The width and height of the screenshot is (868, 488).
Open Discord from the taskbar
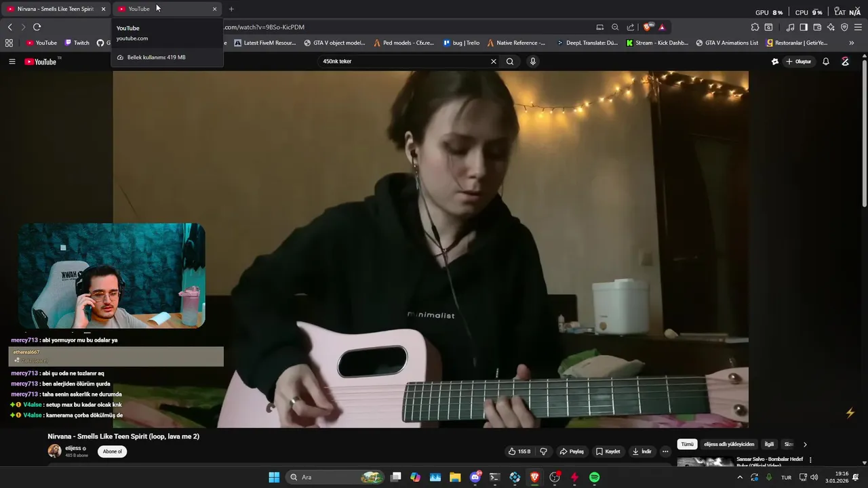pyautogui.click(x=475, y=477)
